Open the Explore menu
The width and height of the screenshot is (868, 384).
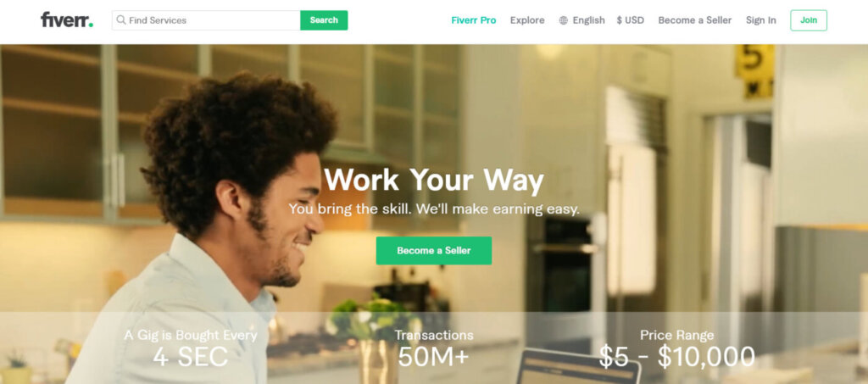tap(527, 20)
